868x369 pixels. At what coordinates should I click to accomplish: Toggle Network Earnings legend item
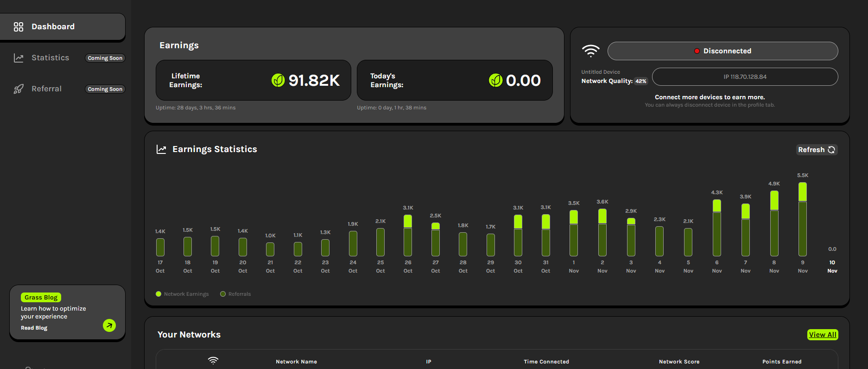click(x=183, y=294)
